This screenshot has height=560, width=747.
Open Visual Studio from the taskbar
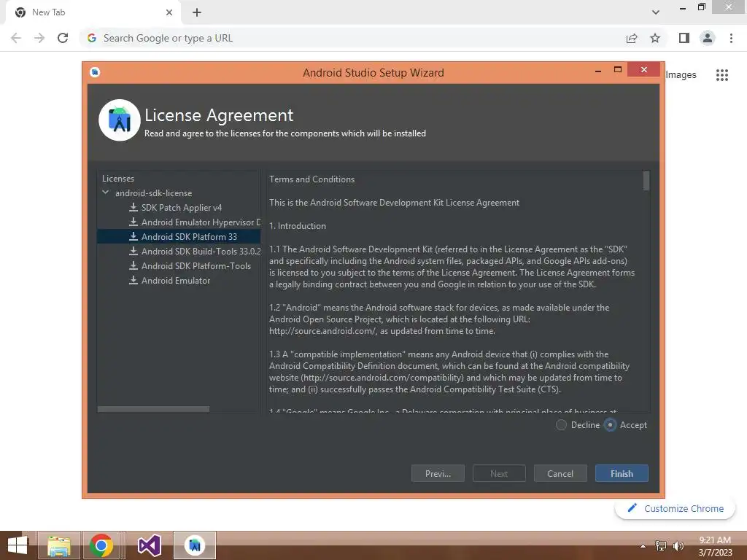149,545
